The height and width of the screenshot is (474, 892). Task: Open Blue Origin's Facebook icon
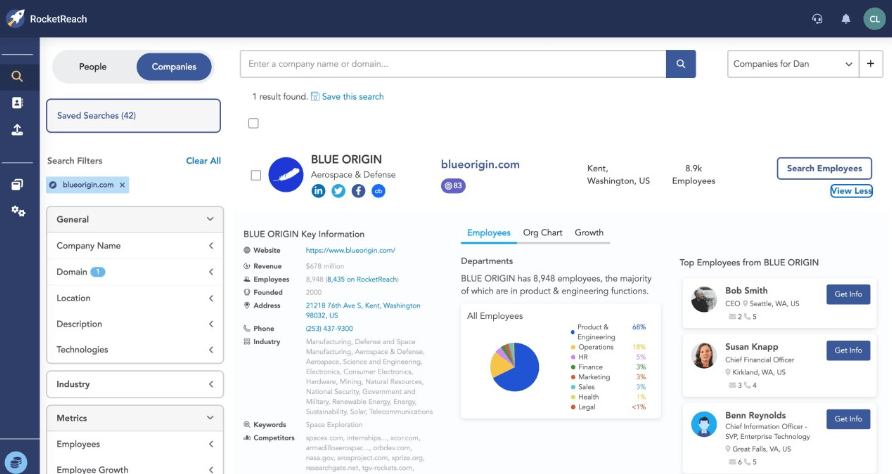(358, 191)
